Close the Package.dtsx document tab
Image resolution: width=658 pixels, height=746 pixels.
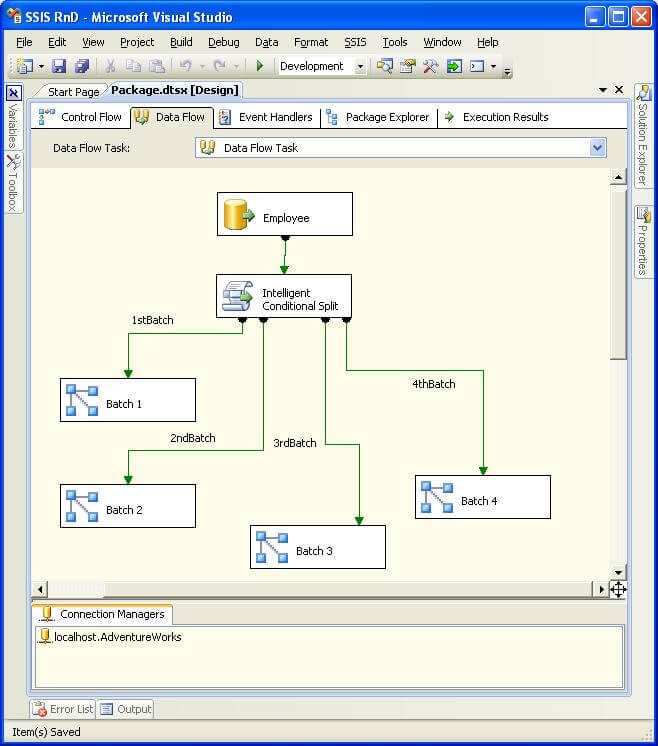click(x=619, y=89)
